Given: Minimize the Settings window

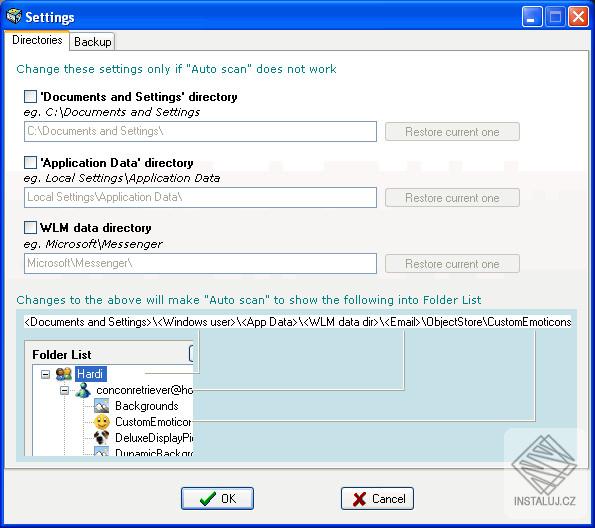Looking at the screenshot, I should pyautogui.click(x=532, y=17).
